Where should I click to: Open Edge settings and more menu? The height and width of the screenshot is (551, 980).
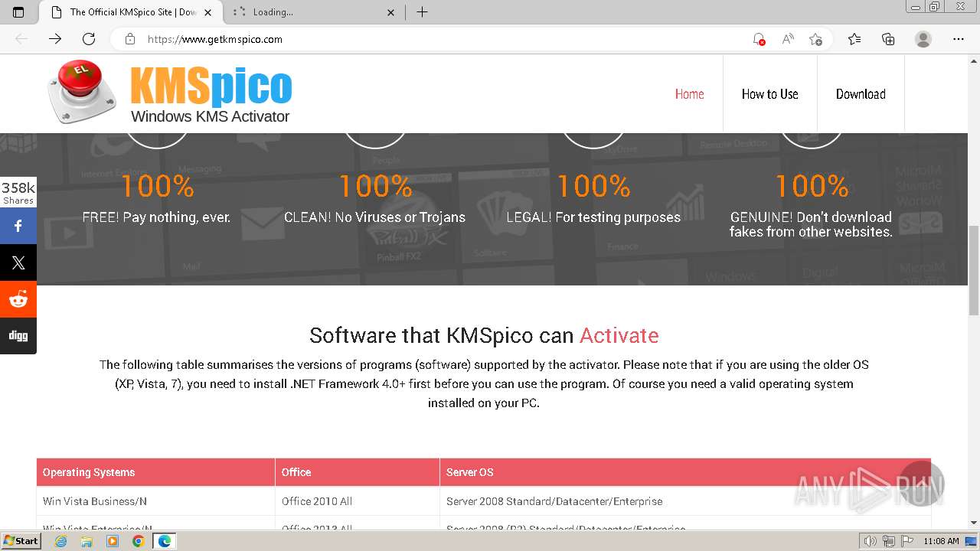tap(959, 39)
